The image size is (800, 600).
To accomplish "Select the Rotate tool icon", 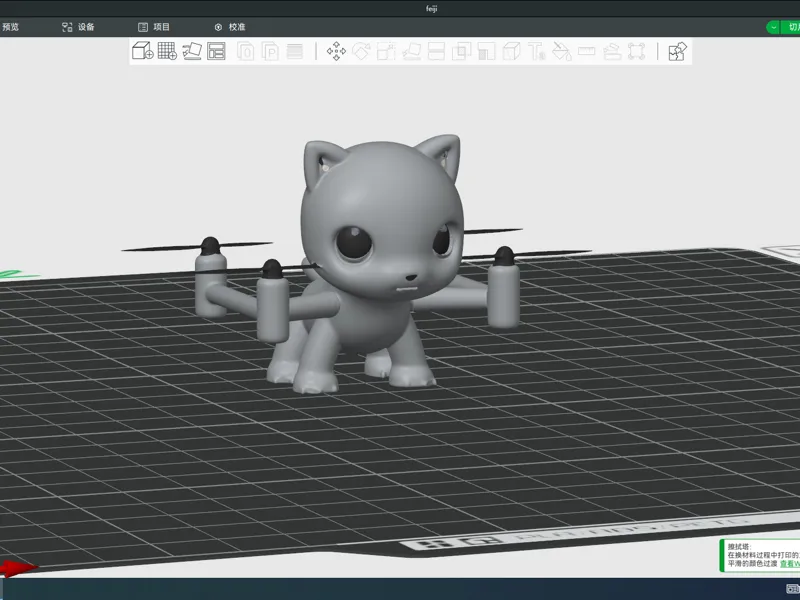I will pyautogui.click(x=361, y=51).
